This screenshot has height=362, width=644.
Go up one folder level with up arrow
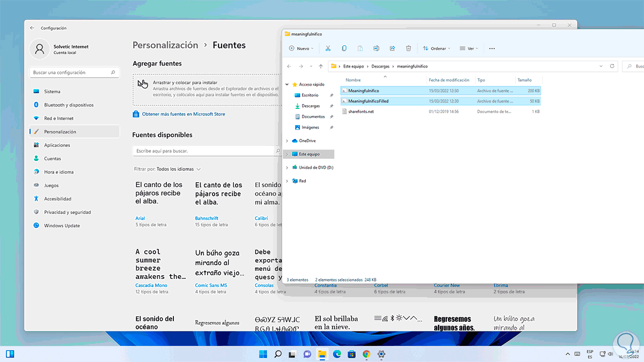tap(321, 67)
